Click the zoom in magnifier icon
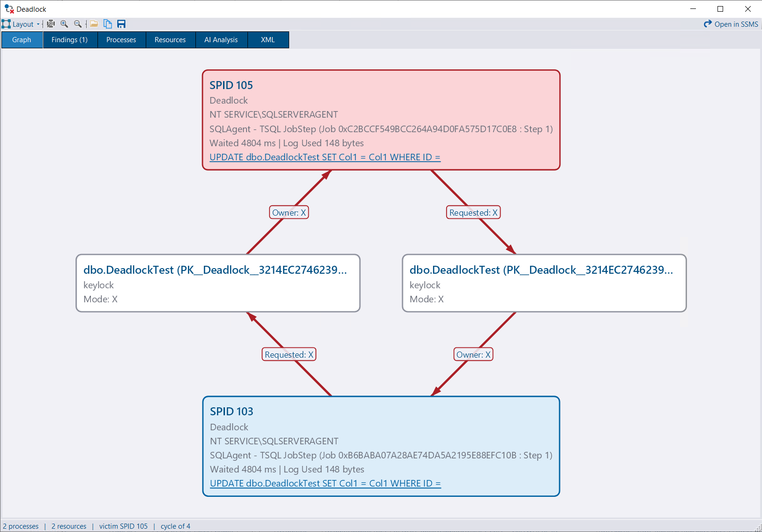 (64, 24)
